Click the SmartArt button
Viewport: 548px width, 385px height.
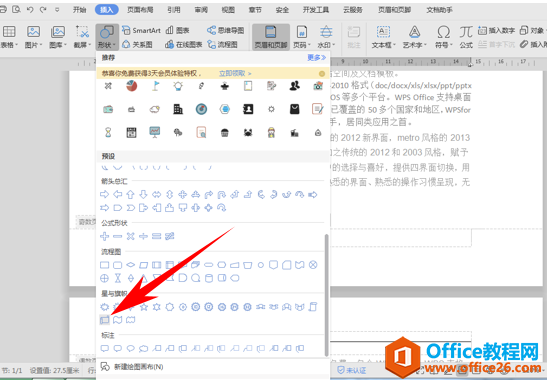tap(141, 30)
